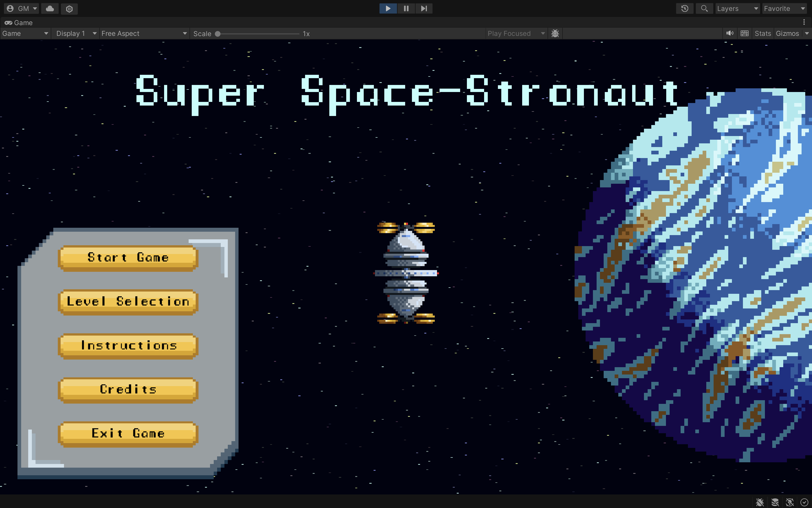Open Unity Cloud services icon
Screen dimensions: 812x508
(50, 8)
